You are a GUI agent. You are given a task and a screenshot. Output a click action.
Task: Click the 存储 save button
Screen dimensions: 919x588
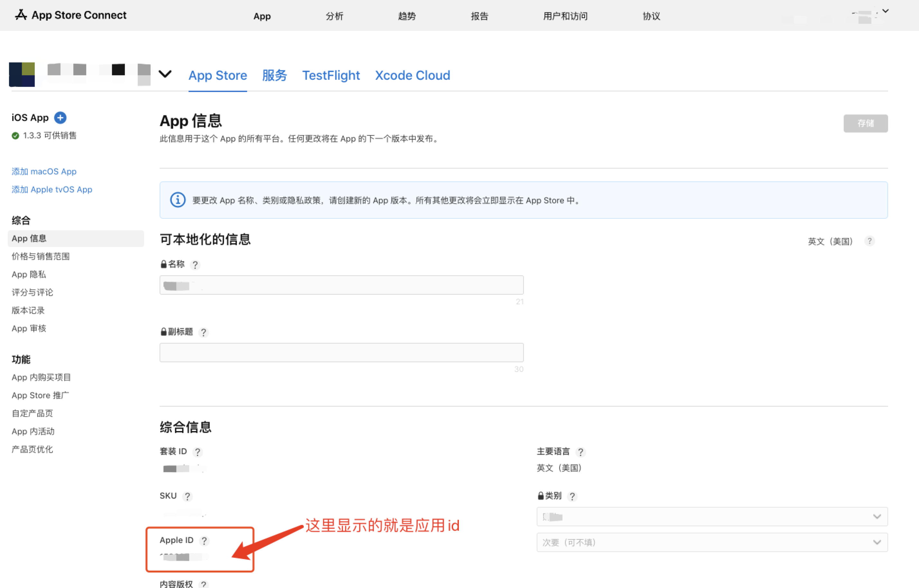tap(866, 123)
